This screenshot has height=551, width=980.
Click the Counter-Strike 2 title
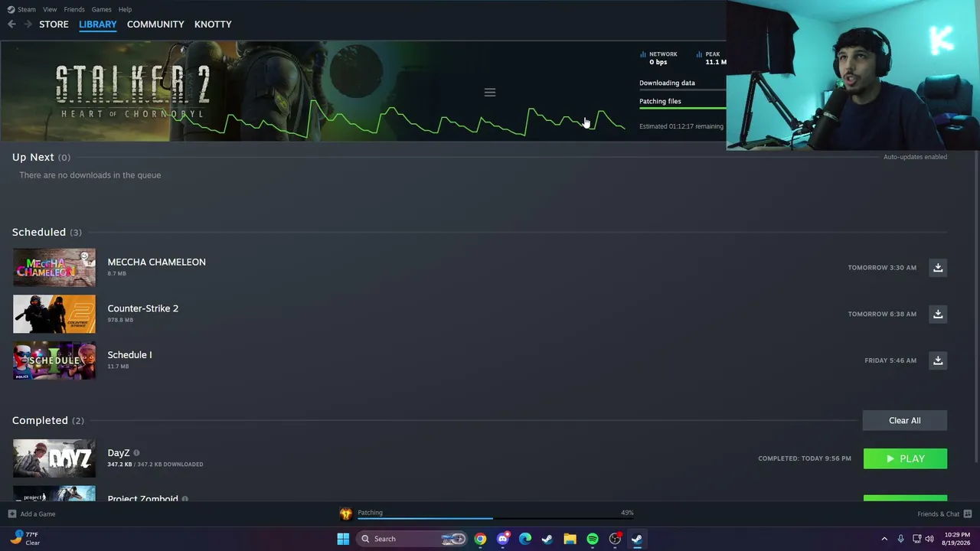click(142, 308)
